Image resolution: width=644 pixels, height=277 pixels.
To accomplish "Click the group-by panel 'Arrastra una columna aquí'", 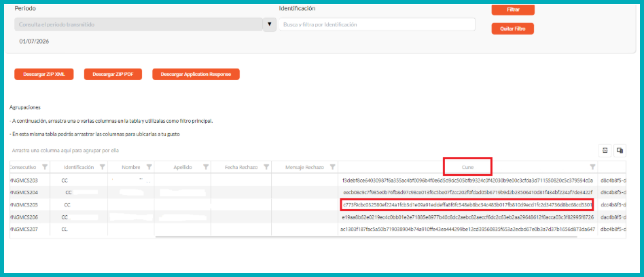I will pos(65,151).
